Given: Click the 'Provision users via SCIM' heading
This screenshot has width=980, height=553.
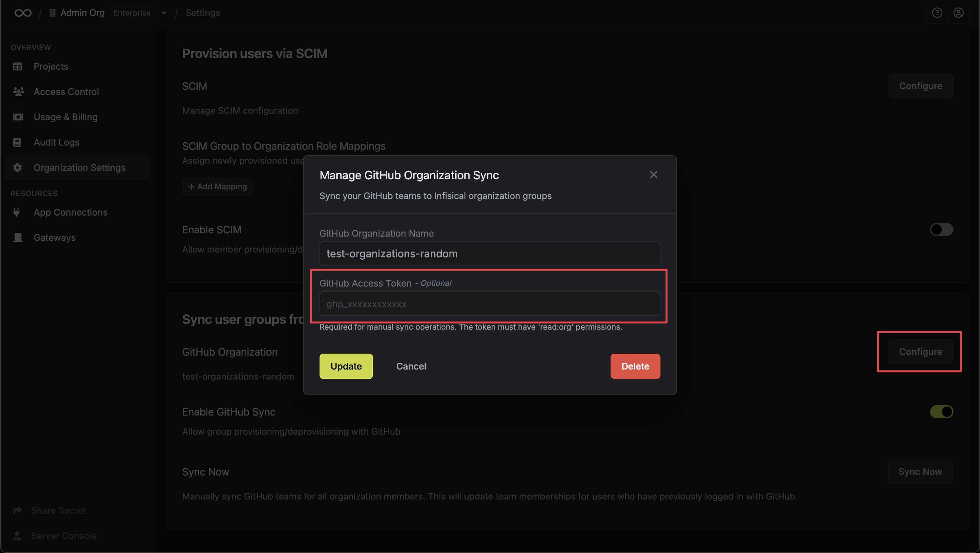Looking at the screenshot, I should tap(254, 54).
